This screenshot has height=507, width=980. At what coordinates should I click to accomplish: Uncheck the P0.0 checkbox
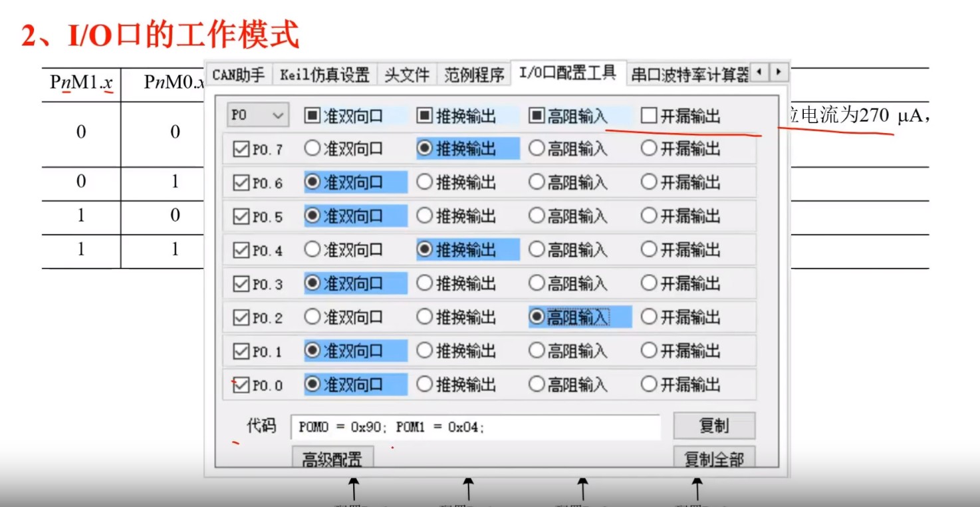pos(241,385)
